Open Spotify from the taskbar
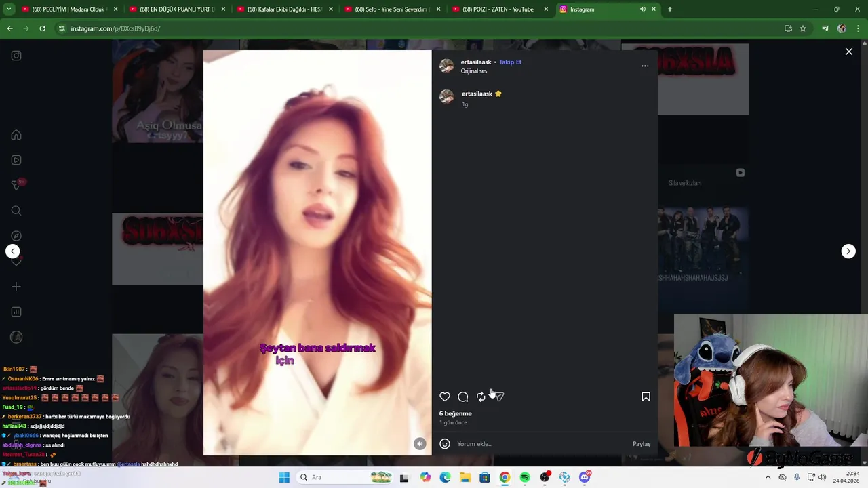868x488 pixels. [x=525, y=477]
